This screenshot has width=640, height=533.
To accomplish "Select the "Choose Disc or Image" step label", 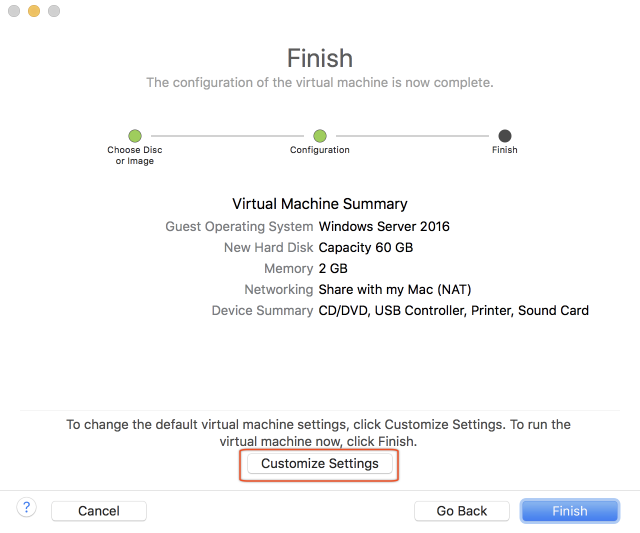I will pyautogui.click(x=135, y=155).
